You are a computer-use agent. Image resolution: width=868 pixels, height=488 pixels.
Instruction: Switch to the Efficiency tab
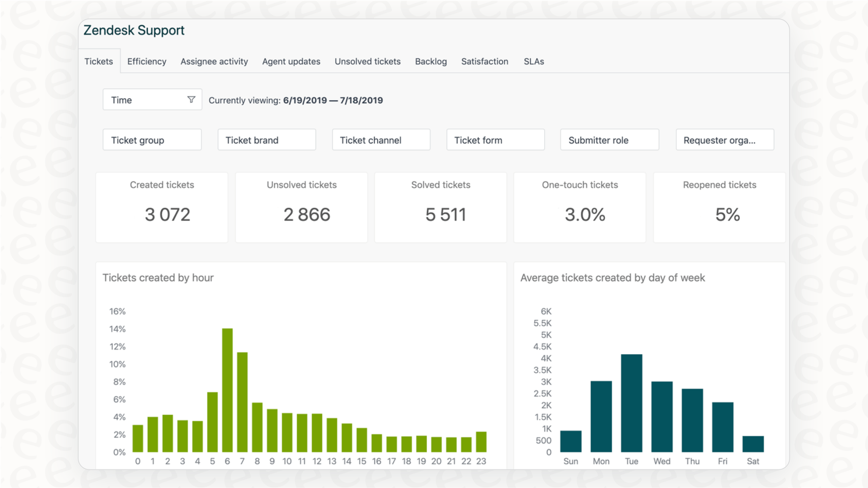click(146, 61)
